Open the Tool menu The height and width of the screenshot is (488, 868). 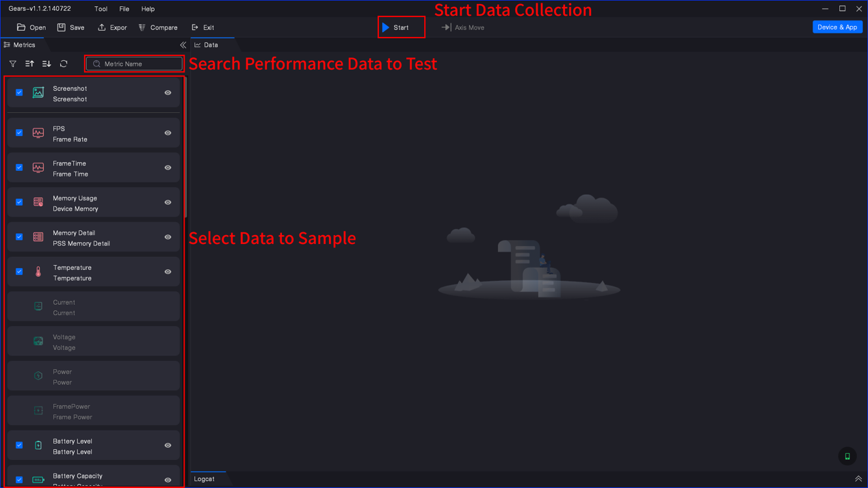[101, 9]
